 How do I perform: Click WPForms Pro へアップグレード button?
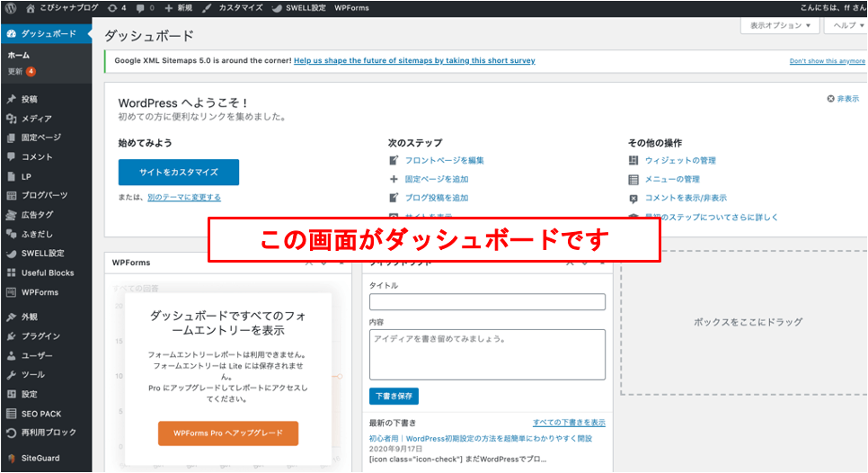(228, 433)
